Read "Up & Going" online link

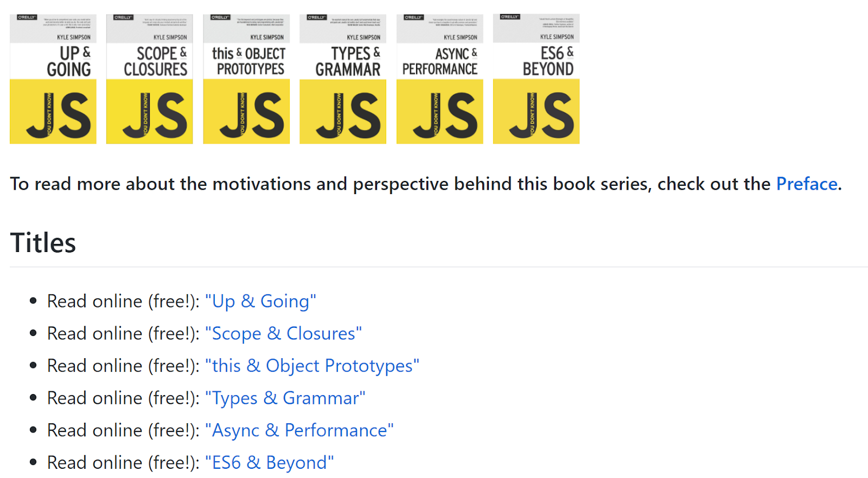pos(260,301)
